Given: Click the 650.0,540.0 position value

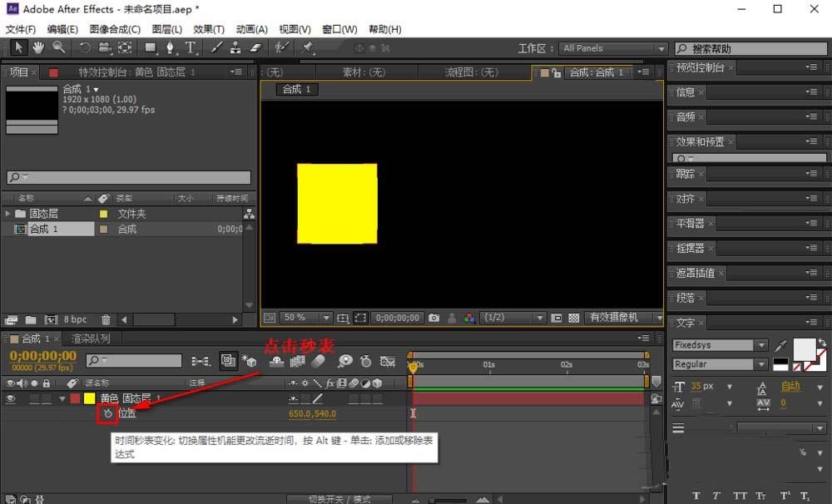Looking at the screenshot, I should pos(312,413).
